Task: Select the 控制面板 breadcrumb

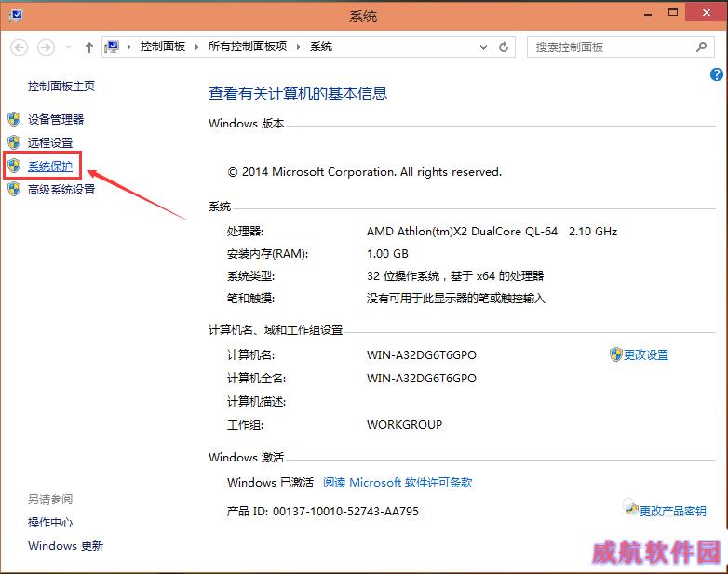Action: pyautogui.click(x=163, y=47)
